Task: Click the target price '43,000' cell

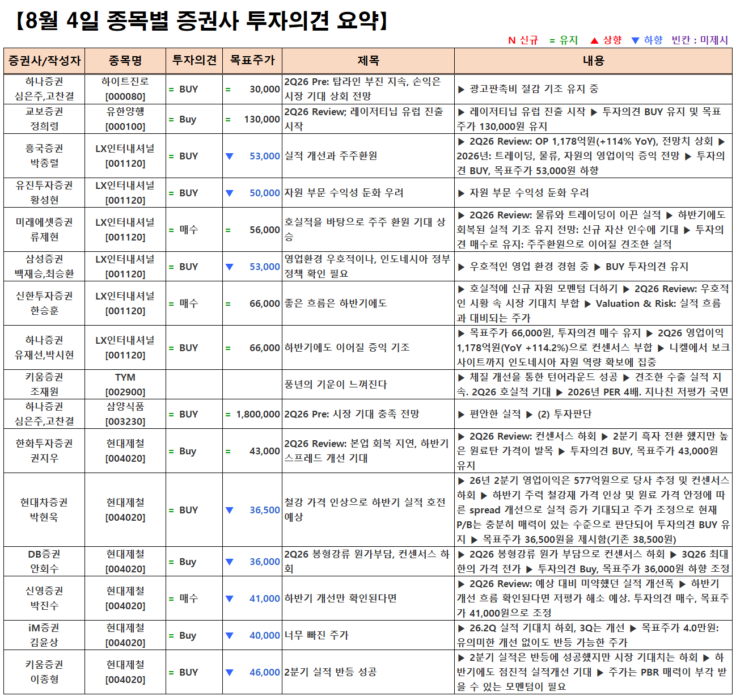Action: coord(252,450)
